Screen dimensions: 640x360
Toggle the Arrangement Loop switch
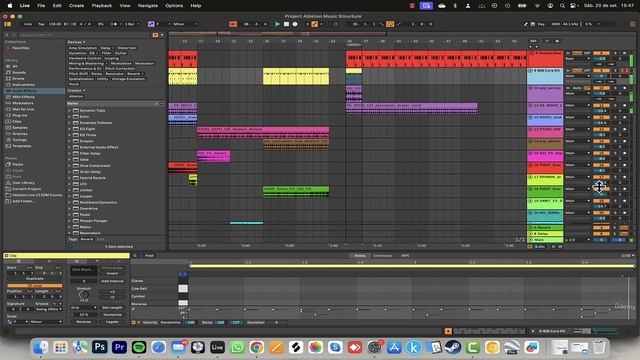pos(390,24)
